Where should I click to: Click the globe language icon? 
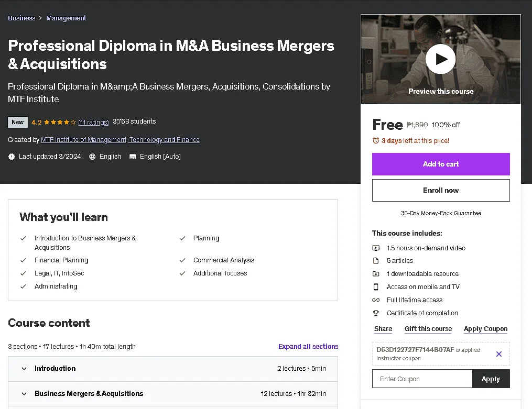[92, 157]
